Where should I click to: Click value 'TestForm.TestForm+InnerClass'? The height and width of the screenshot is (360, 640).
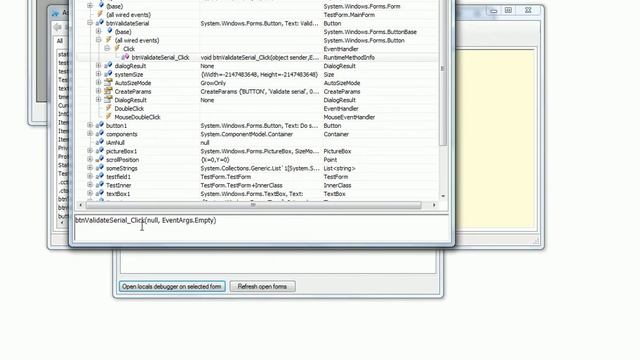[241, 185]
